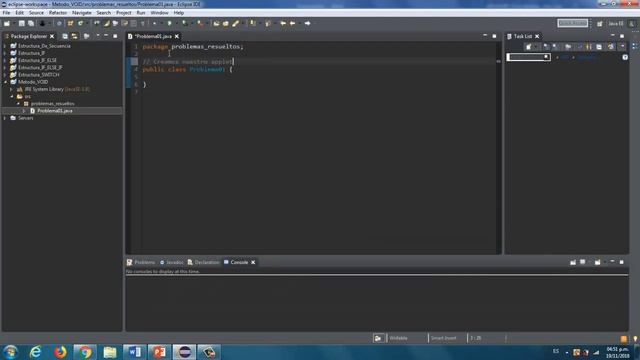The width and height of the screenshot is (640, 360).
Task: Switch to the Problems tab
Action: (141, 262)
